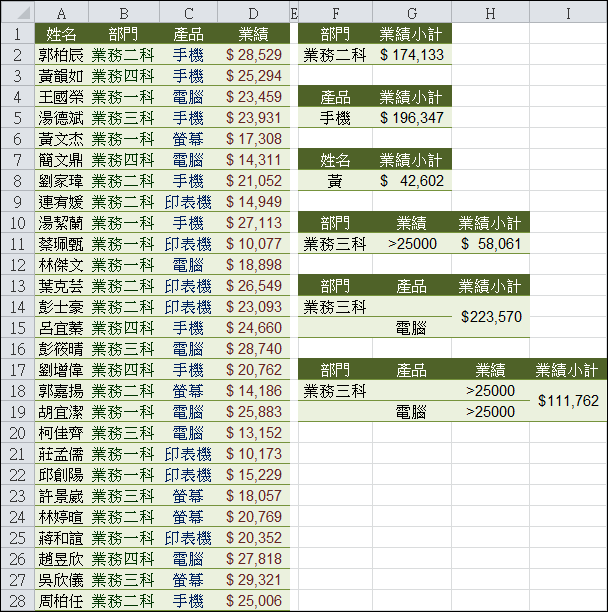Click the 姓名 header cell in A1
Image resolution: width=608 pixels, height=612 pixels.
(x=61, y=34)
